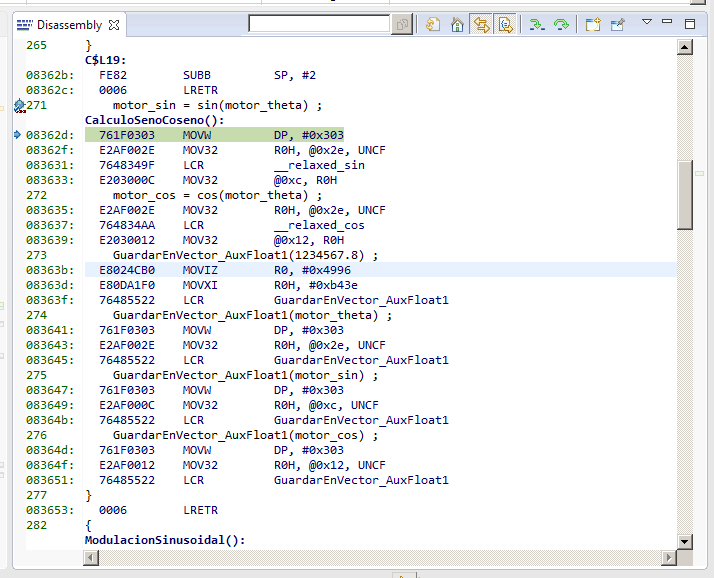714x578 pixels.
Task: Click opcode '7648349F' at address 083631
Action: (127, 165)
